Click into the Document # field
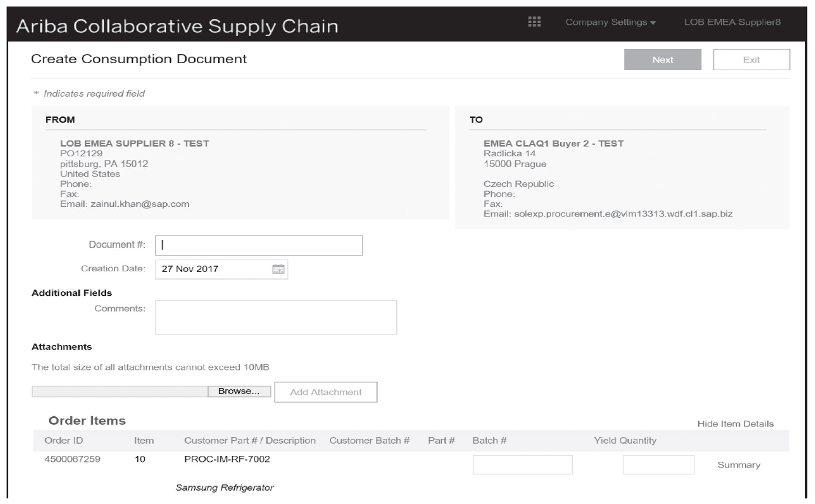The height and width of the screenshot is (504, 815). coord(258,245)
